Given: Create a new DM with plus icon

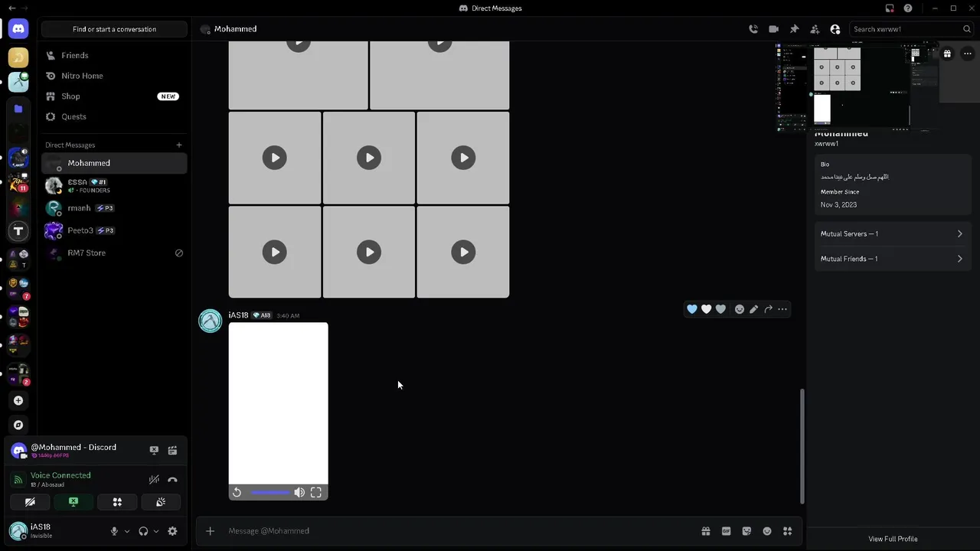Looking at the screenshot, I should [x=179, y=145].
